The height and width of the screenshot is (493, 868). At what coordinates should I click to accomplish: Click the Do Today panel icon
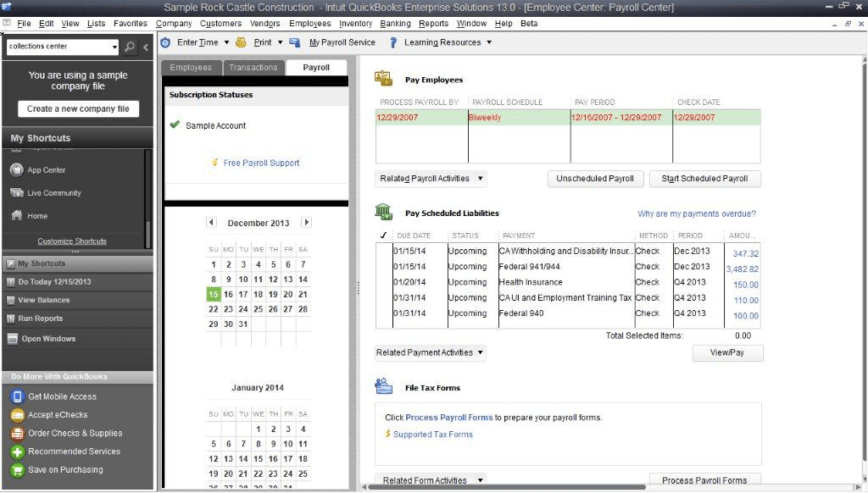coord(10,282)
